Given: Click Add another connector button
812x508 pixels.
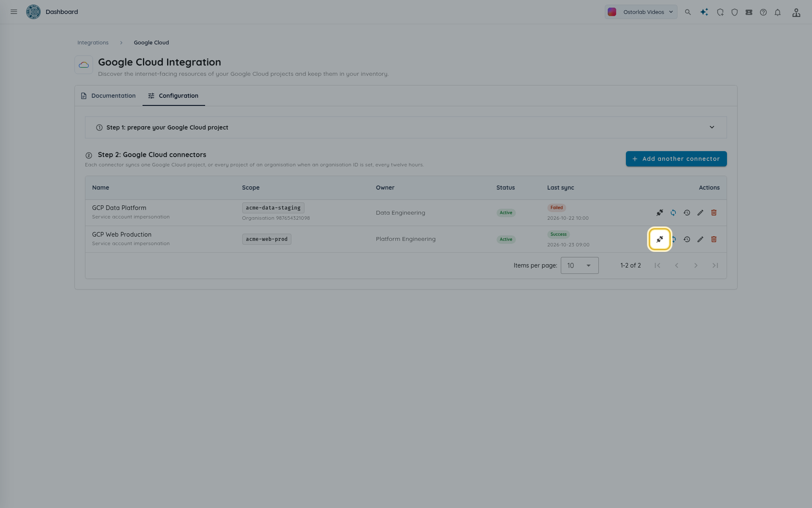Looking at the screenshot, I should pos(676,159).
